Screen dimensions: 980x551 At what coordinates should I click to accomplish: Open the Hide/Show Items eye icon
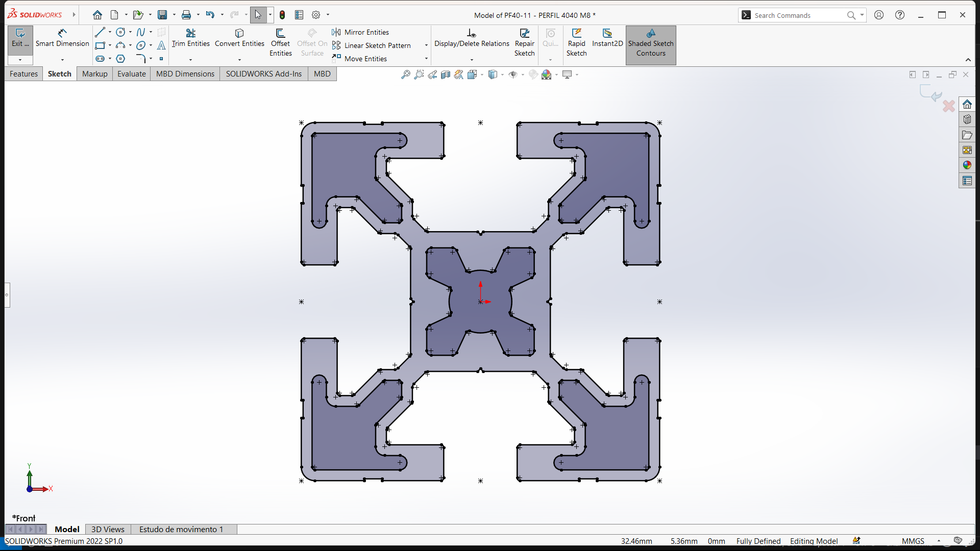pos(512,74)
